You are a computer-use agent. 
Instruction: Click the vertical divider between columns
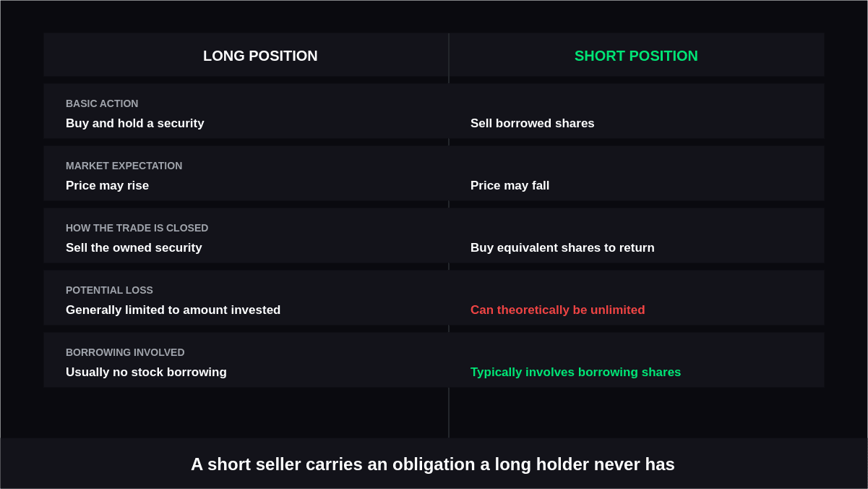pyautogui.click(x=449, y=412)
